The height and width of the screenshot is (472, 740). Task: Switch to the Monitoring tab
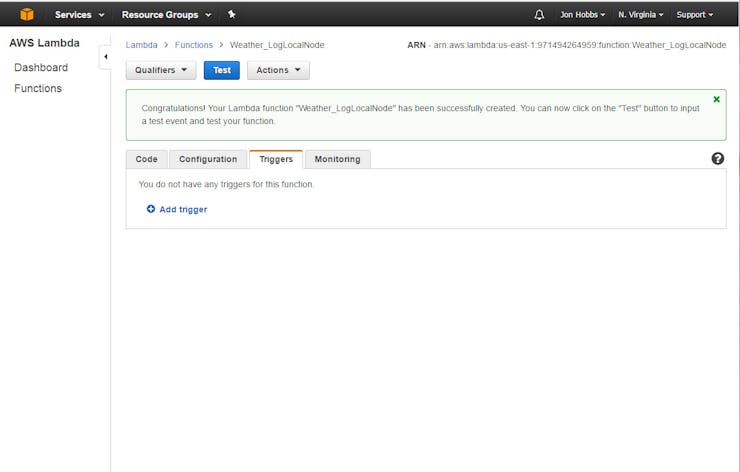[x=337, y=159]
